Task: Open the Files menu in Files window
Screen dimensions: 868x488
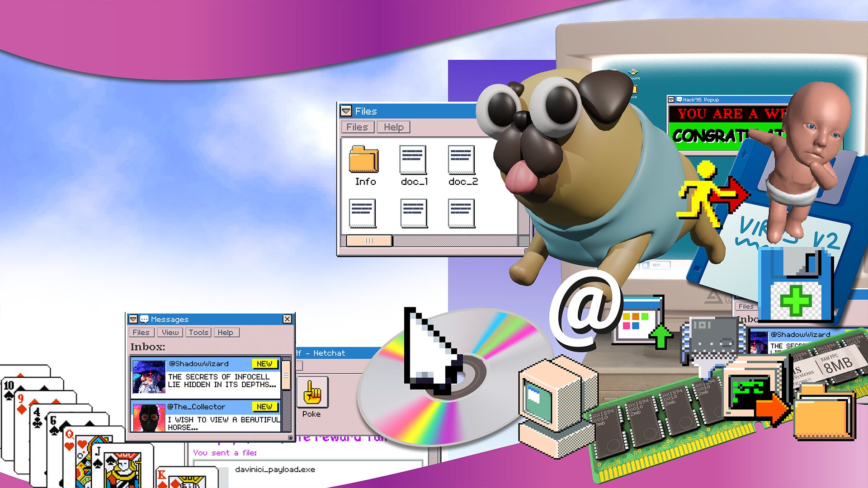Action: [x=357, y=127]
